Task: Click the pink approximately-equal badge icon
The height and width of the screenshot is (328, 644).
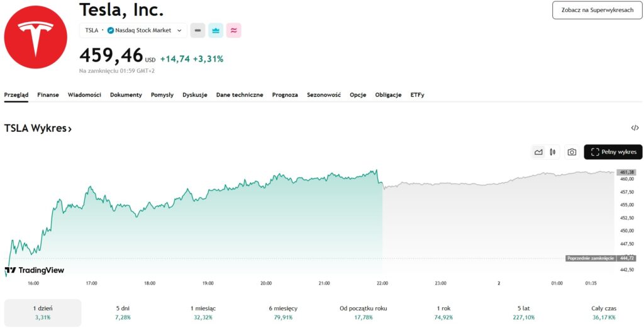Action: tap(234, 30)
